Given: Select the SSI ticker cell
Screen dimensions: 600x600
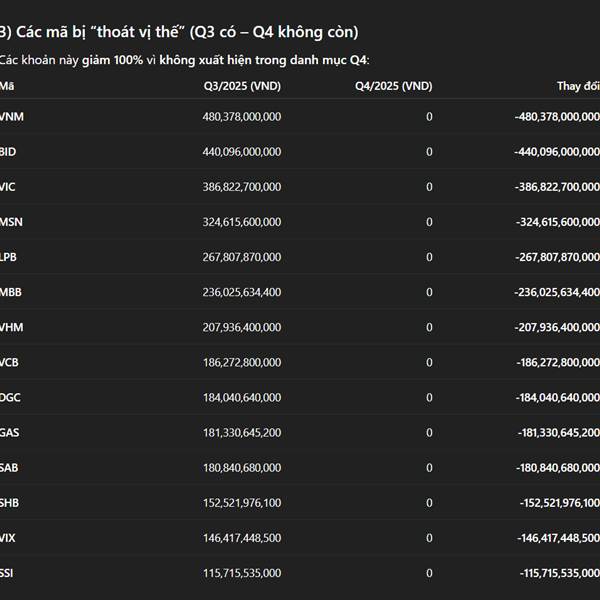Looking at the screenshot, I should coord(9,572).
